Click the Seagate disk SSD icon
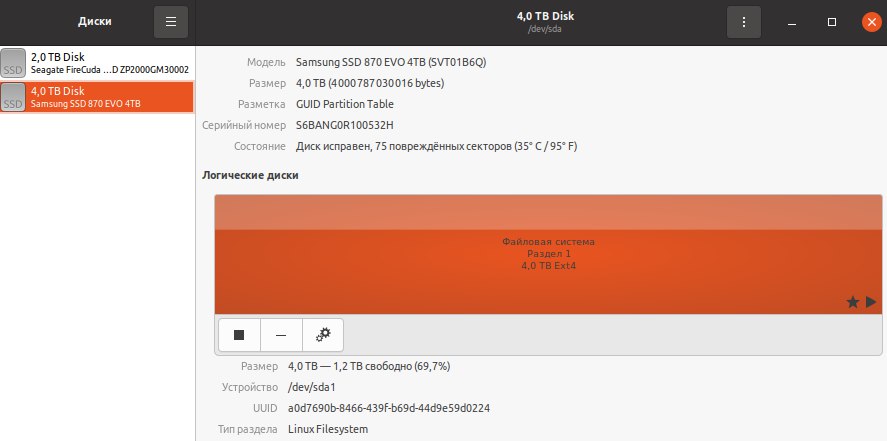Viewport: 887px width, 441px height. [13, 63]
